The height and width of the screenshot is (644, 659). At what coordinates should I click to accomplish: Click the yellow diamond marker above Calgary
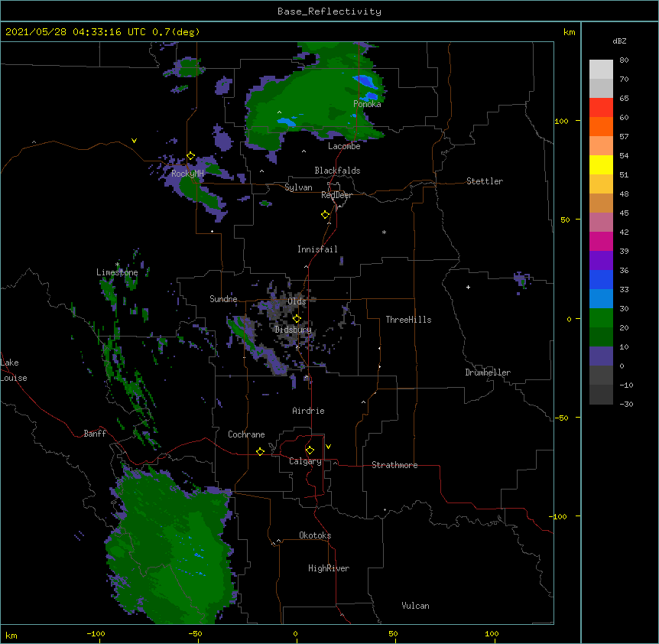coord(310,450)
